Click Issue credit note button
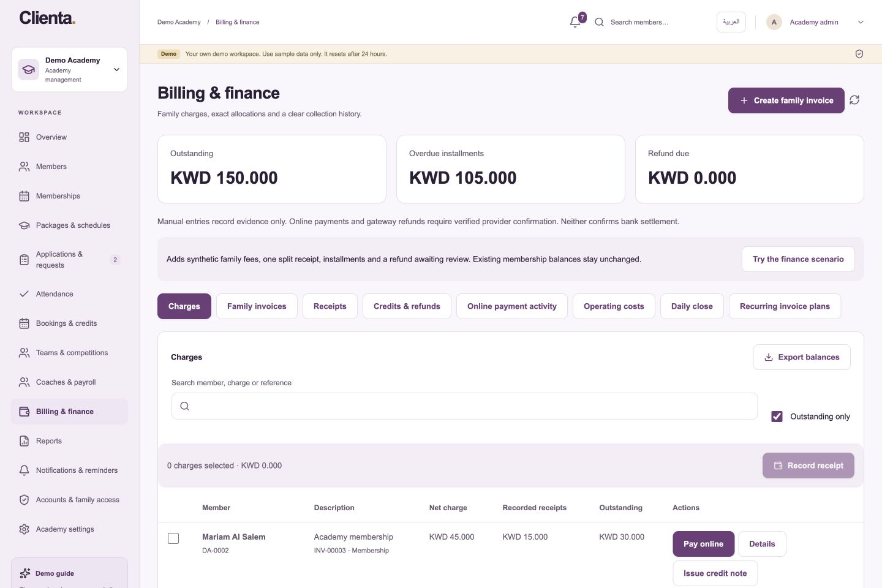 [x=715, y=573]
